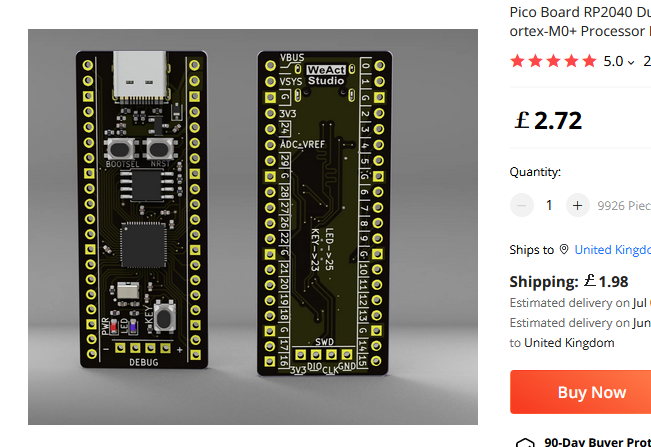Click the 9926 pieces available text
Image resolution: width=651 pixels, height=447 pixels.
tap(624, 205)
